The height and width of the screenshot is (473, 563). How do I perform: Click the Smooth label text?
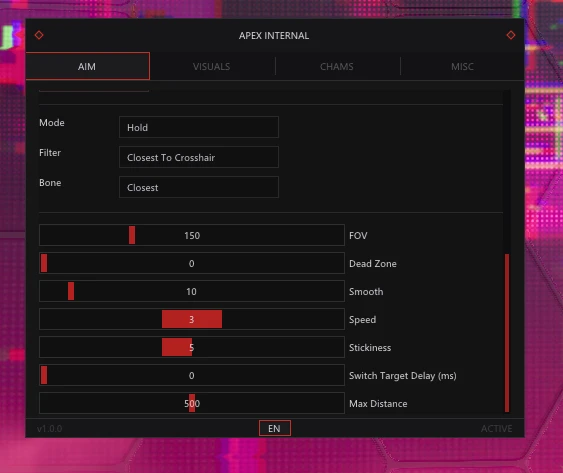[x=366, y=292]
